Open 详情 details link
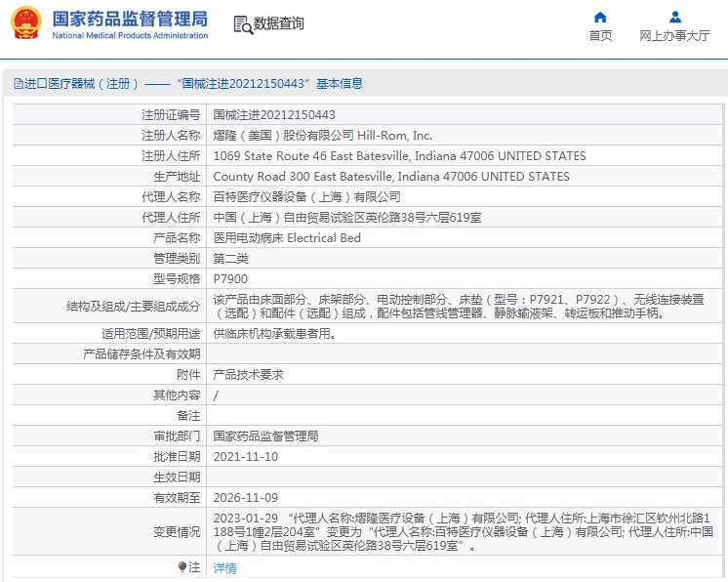 pyautogui.click(x=225, y=567)
